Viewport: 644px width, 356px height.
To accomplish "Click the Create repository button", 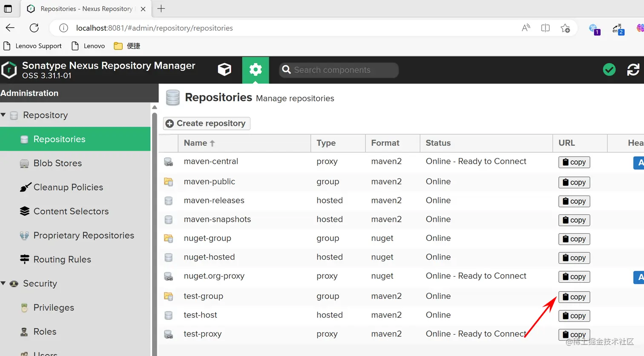I will (207, 123).
